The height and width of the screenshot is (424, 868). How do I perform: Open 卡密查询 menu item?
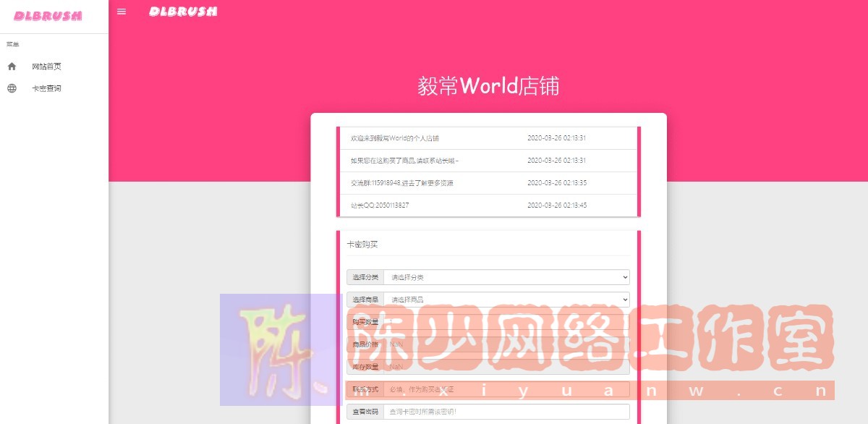46,88
